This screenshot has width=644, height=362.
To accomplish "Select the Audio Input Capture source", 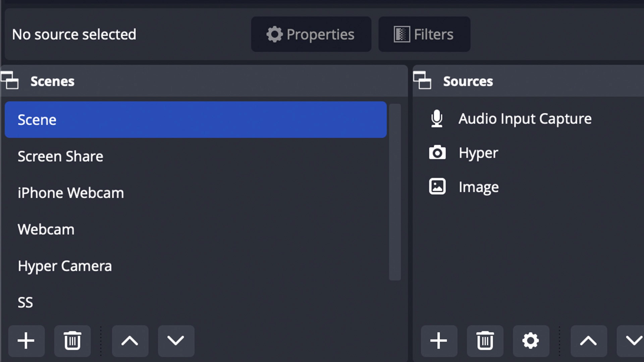I will click(525, 119).
